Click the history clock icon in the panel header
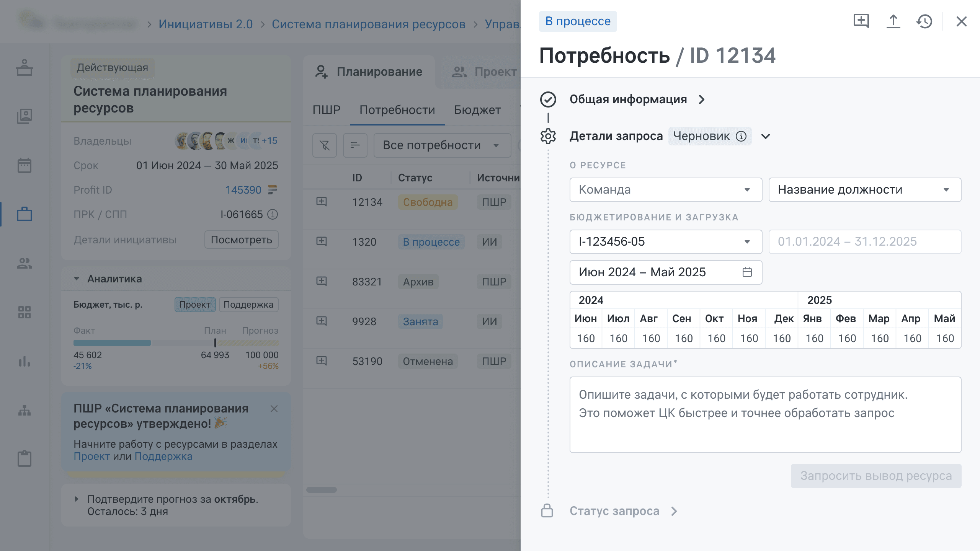This screenshot has height=551, width=980. (924, 21)
